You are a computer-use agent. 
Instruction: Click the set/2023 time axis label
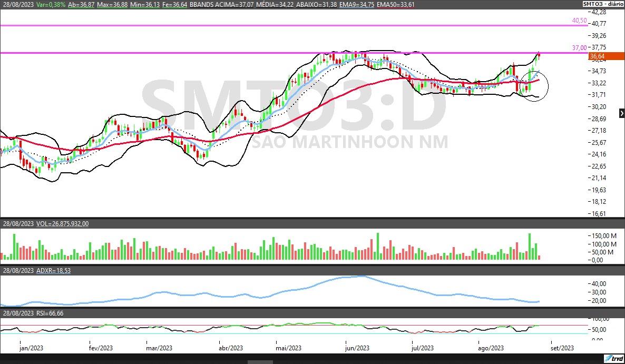(x=562, y=348)
